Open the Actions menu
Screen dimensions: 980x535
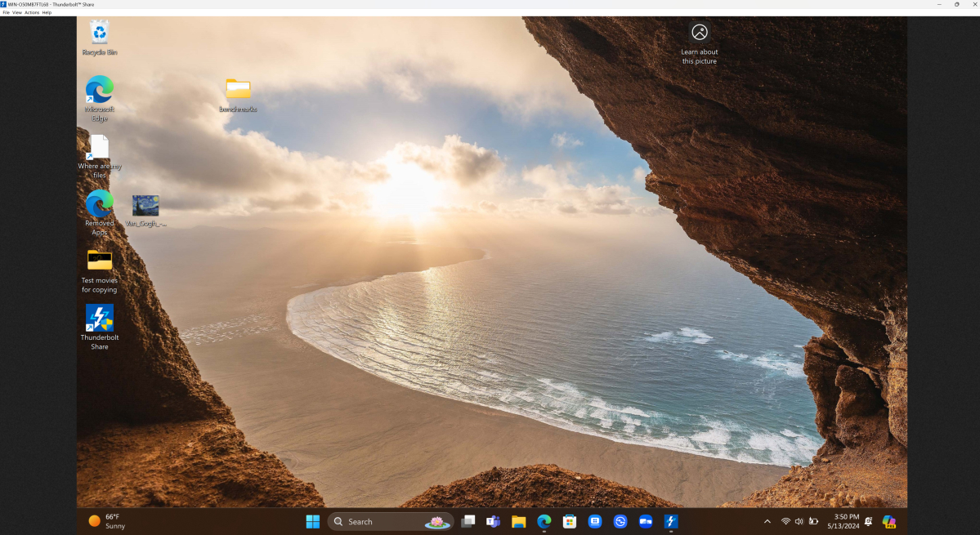coord(32,12)
